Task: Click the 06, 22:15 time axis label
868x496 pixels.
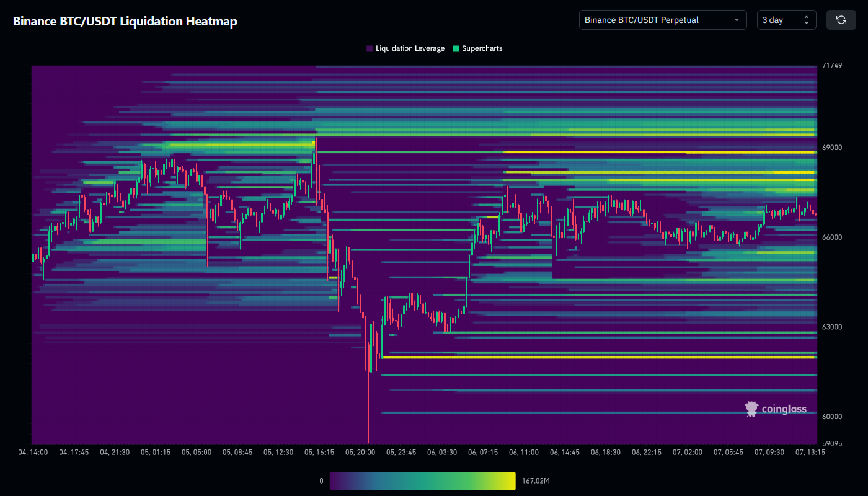Action: [647, 453]
